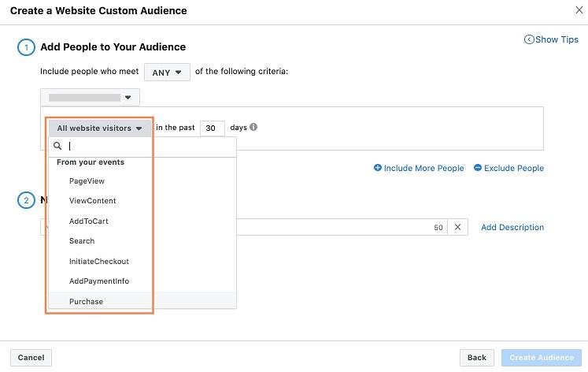588x372 pixels.
Task: Select the Purchase event
Action: coord(86,301)
